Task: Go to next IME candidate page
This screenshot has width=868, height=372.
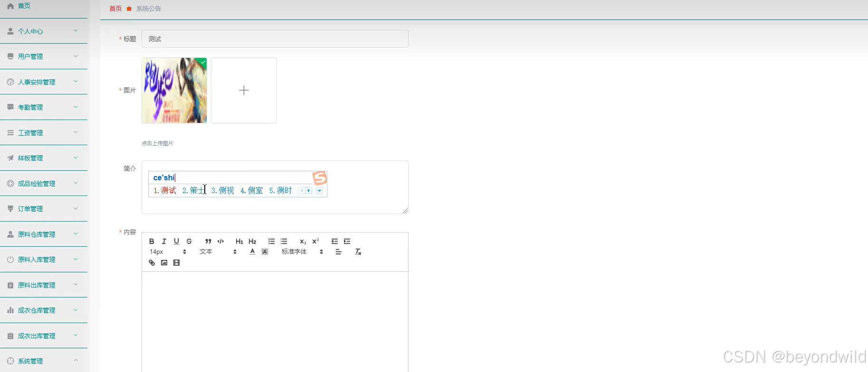Action: 309,190
